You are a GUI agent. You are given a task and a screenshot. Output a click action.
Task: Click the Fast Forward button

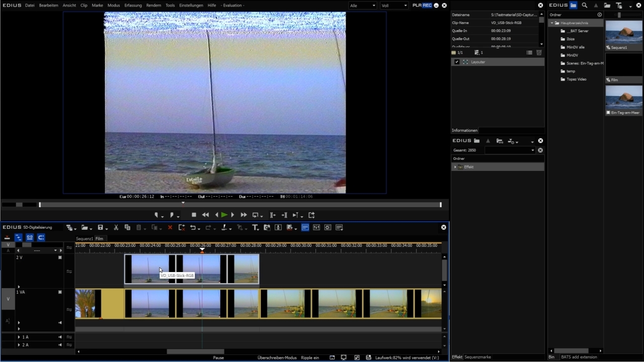tap(244, 215)
